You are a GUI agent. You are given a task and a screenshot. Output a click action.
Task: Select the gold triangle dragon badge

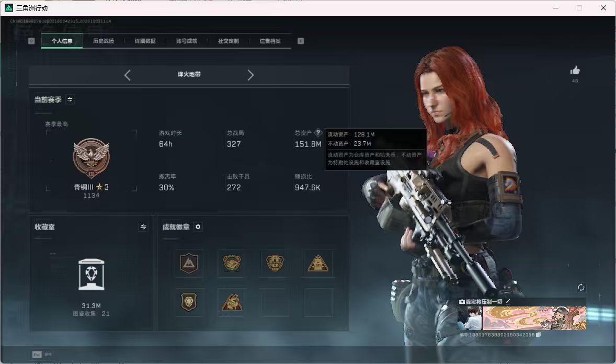(x=232, y=302)
